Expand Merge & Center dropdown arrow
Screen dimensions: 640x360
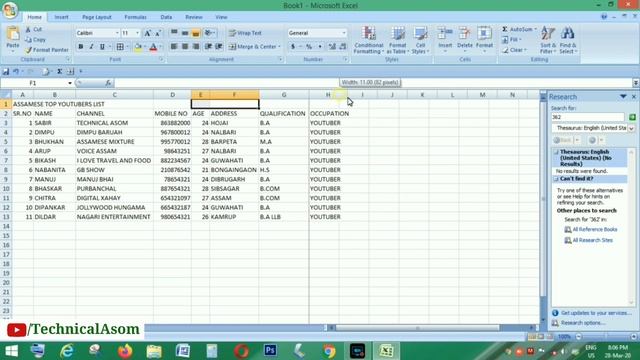279,47
